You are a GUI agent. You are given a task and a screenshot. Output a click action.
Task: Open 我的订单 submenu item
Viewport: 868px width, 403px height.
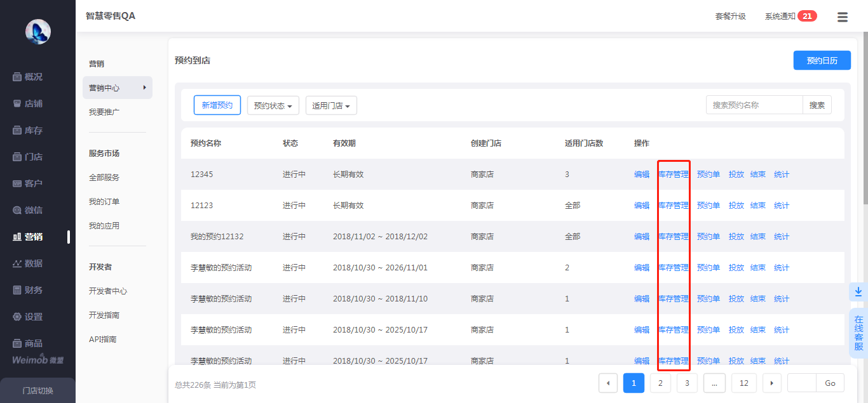click(x=104, y=202)
